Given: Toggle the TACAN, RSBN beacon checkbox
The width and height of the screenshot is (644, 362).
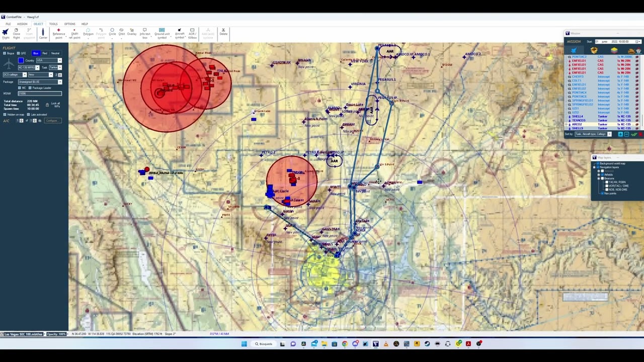Looking at the screenshot, I should point(607,182).
